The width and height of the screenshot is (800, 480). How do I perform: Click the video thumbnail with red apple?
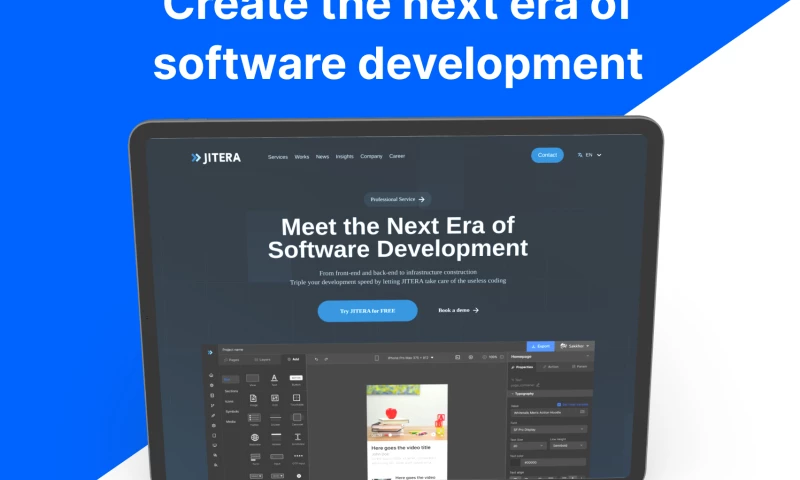(407, 413)
